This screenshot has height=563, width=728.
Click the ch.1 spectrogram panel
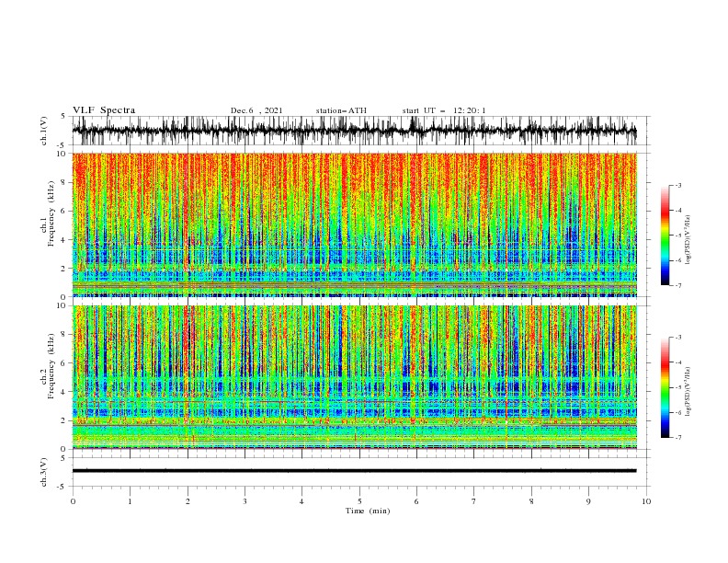point(354,224)
